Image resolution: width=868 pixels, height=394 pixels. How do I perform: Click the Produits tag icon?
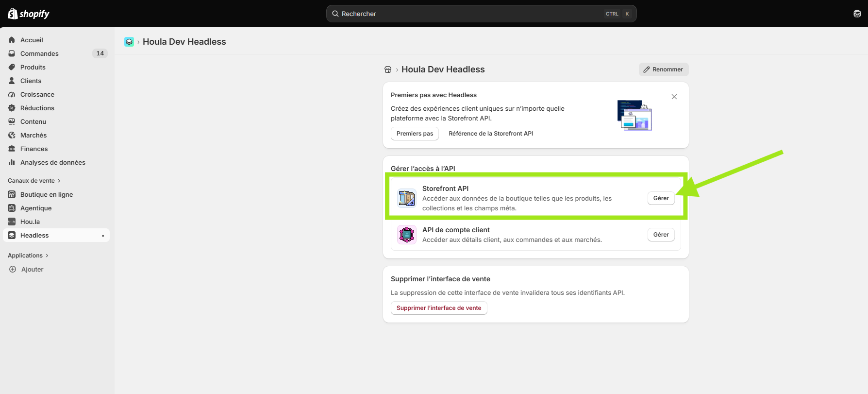pyautogui.click(x=12, y=67)
